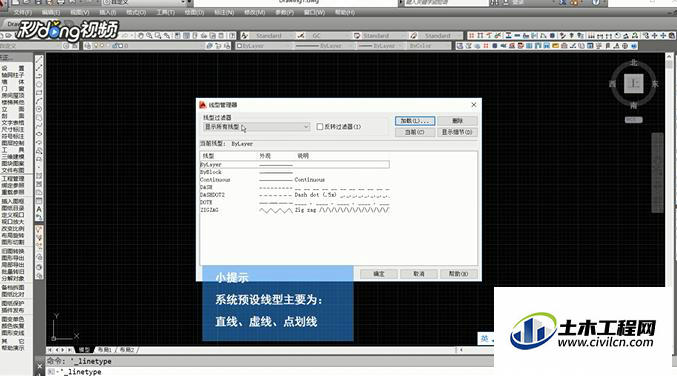677x376 pixels.
Task: Select the ByLayer linetype row
Action: [294, 164]
